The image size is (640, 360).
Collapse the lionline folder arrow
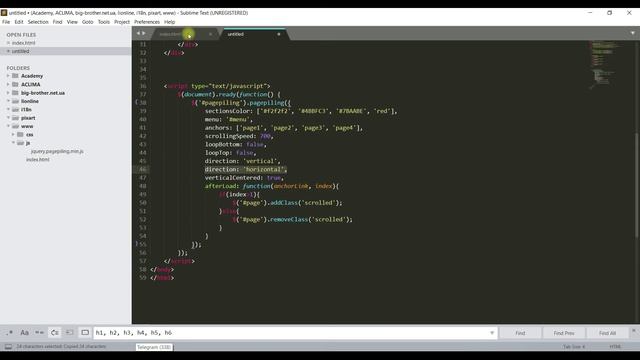[x=8, y=101]
